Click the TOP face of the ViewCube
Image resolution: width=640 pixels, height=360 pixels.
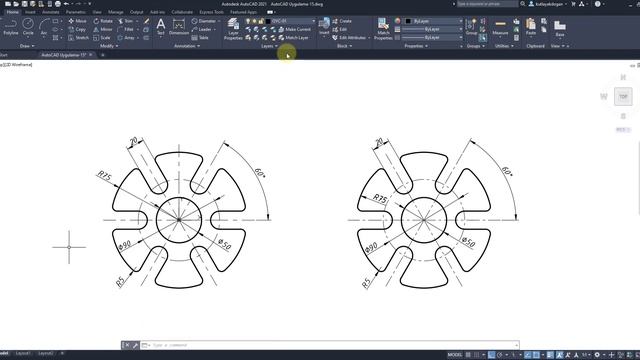(623, 97)
